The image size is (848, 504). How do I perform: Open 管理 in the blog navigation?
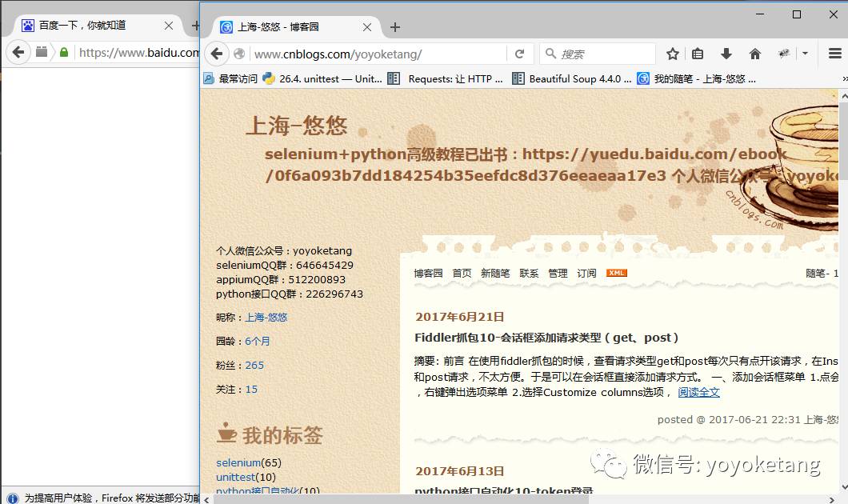pyautogui.click(x=558, y=273)
